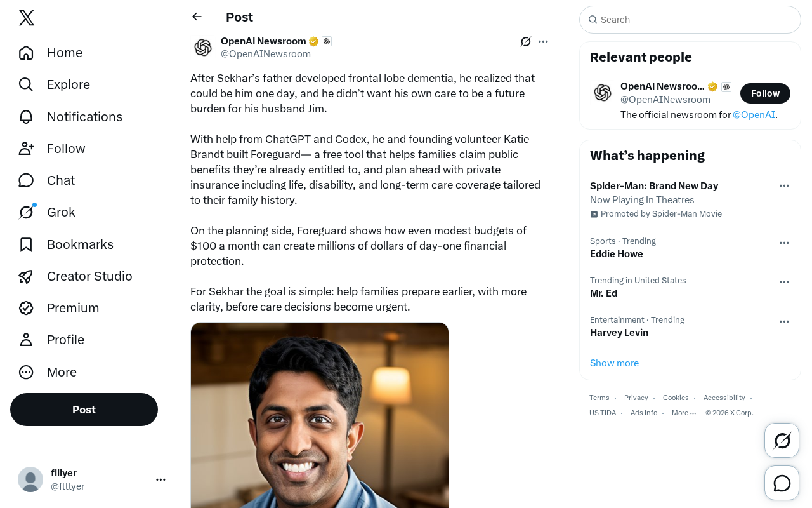Open the floating chat bubble button
Screen dimensions: 812x508
tap(782, 483)
